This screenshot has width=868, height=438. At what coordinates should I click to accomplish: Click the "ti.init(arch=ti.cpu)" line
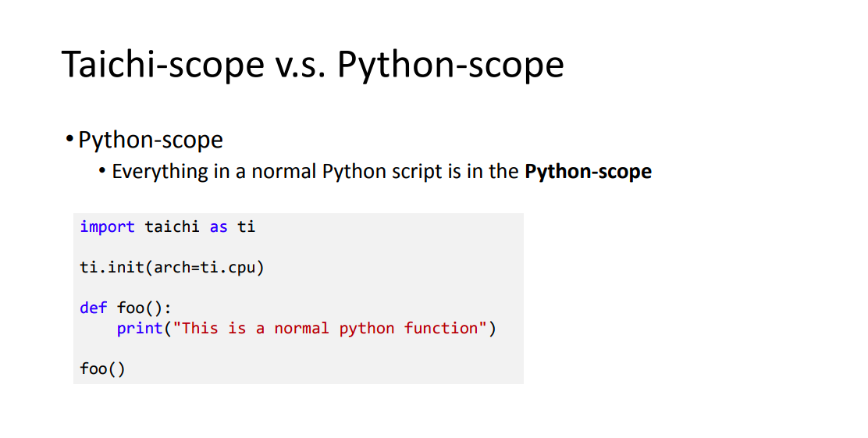[x=173, y=268]
